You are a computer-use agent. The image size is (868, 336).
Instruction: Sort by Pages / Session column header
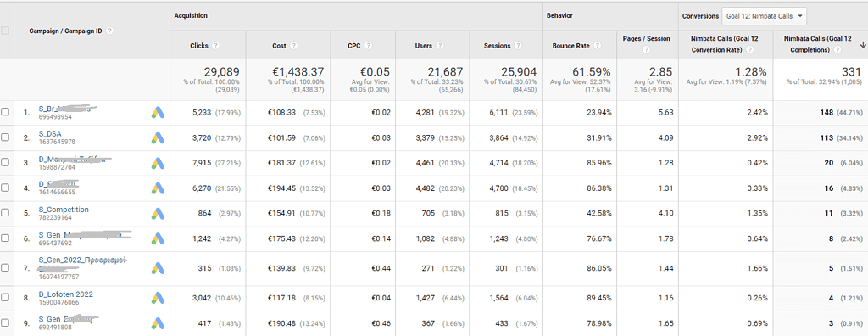[x=646, y=39]
